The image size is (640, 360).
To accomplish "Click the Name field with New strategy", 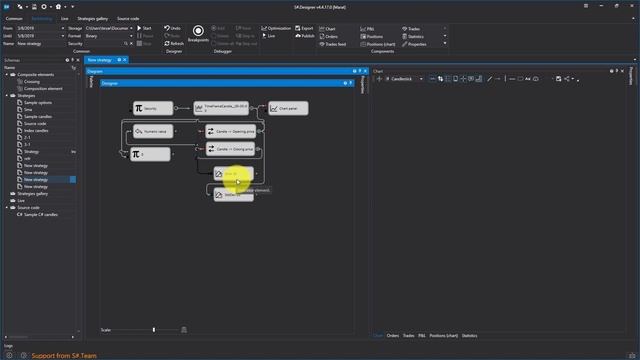I will [40, 44].
